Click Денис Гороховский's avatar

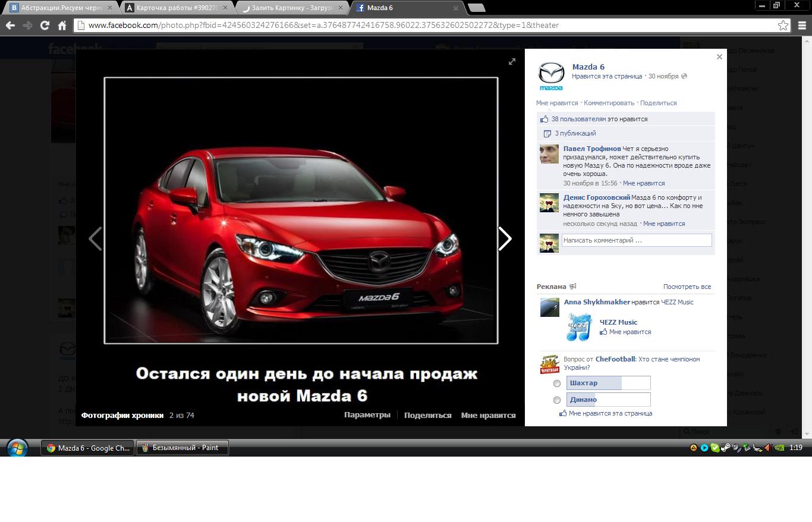point(549,203)
